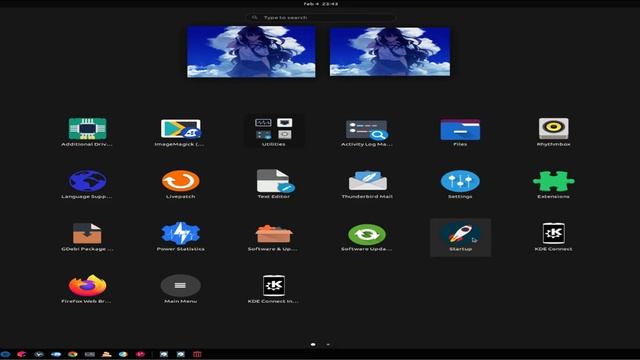The image size is (640, 360).
Task: Open the Rhythmbox music player
Action: (553, 132)
